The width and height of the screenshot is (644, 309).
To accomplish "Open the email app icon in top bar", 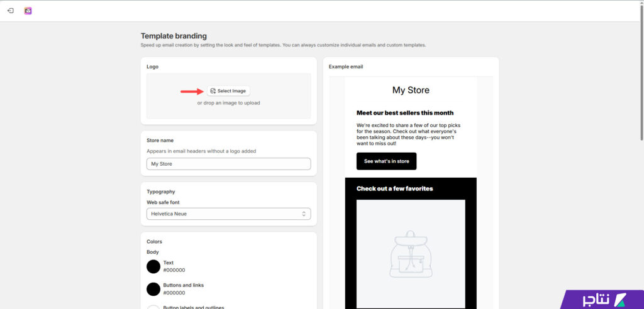I will [28, 11].
